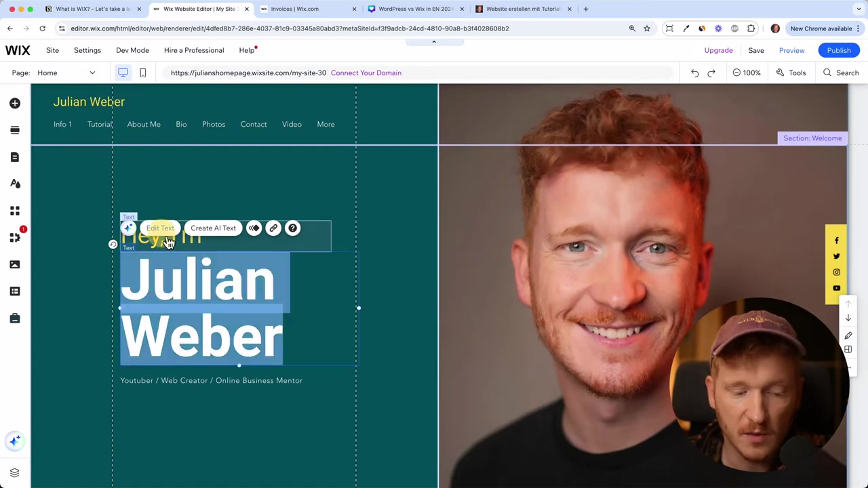This screenshot has height=488, width=868.
Task: Click Create AI Text button
Action: click(213, 228)
